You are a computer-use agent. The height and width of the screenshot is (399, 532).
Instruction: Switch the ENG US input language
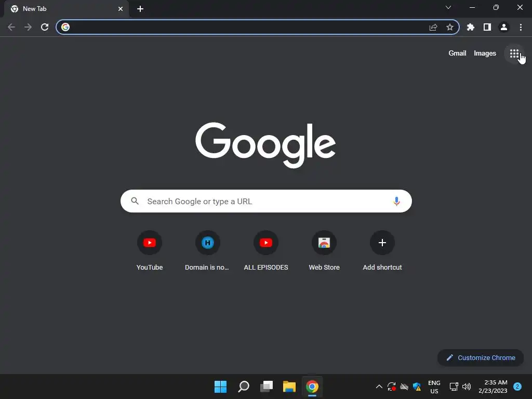point(434,387)
